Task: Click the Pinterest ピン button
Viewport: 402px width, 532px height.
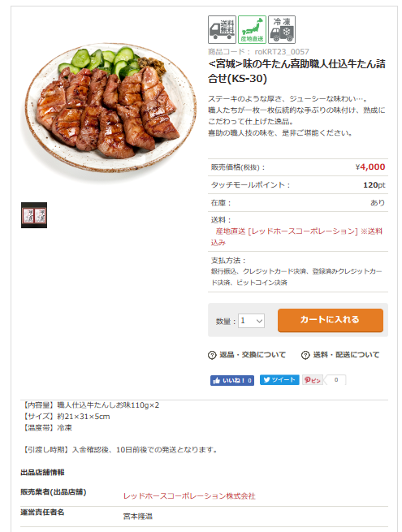Action: pyautogui.click(x=313, y=380)
